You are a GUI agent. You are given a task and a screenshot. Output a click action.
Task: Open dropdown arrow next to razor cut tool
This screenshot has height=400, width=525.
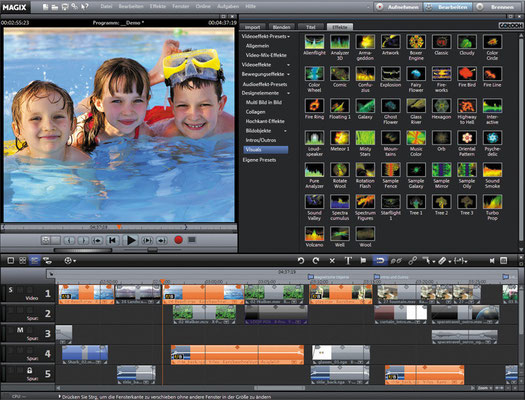click(x=450, y=261)
